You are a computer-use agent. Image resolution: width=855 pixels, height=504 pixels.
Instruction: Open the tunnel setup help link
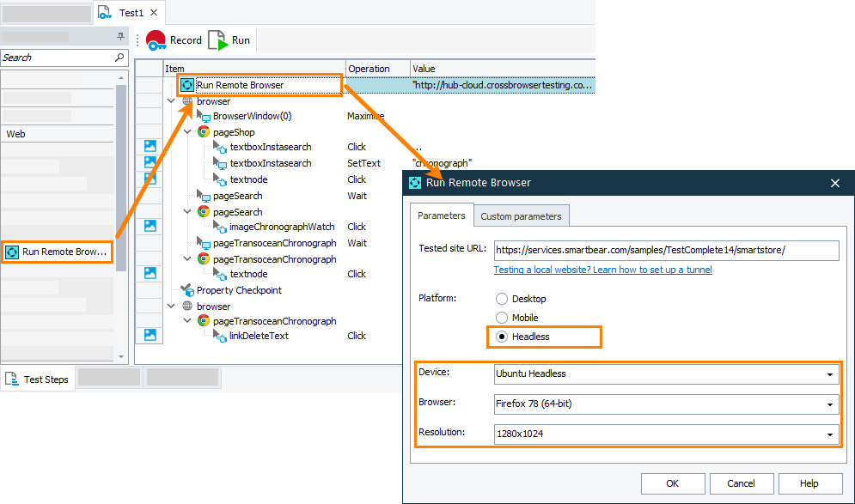[x=602, y=270]
